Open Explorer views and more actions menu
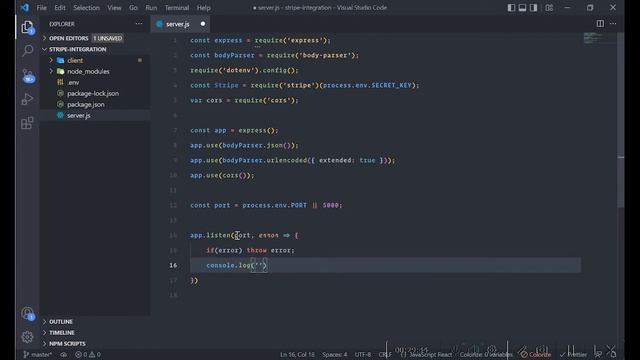 click(x=139, y=24)
